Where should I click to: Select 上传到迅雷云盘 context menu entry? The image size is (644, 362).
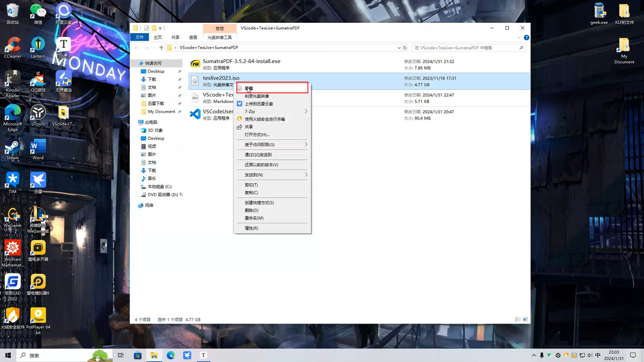pos(272,104)
